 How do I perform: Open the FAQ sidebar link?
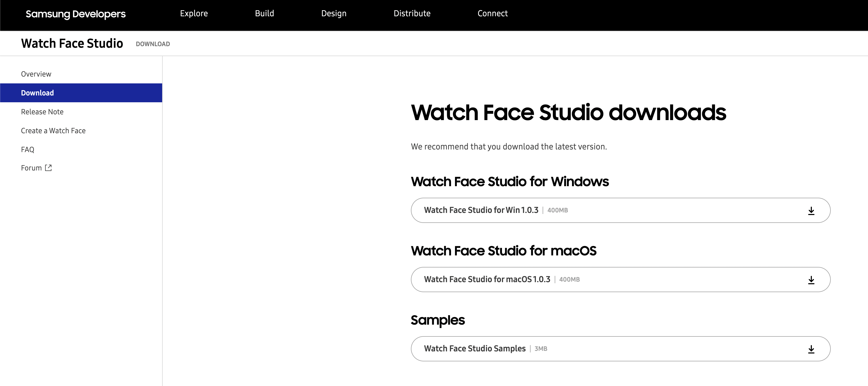coord(28,149)
